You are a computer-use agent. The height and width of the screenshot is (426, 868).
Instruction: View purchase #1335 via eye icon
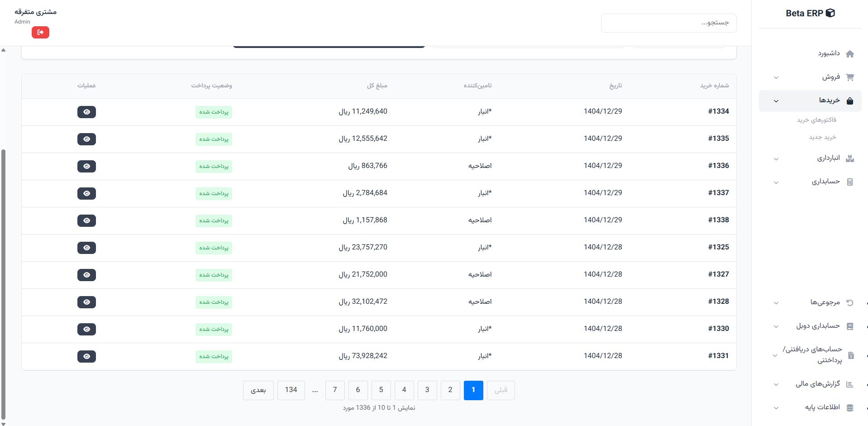pos(86,139)
